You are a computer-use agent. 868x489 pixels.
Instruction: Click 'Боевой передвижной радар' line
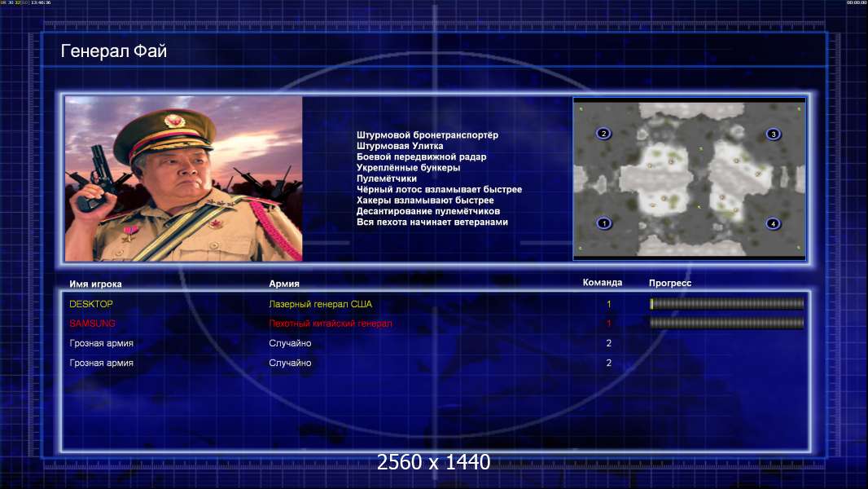pos(421,156)
